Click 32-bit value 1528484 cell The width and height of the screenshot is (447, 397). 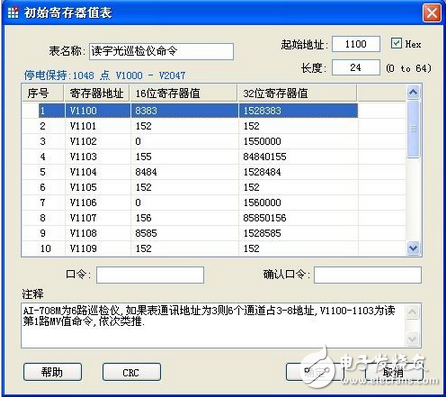click(x=298, y=172)
